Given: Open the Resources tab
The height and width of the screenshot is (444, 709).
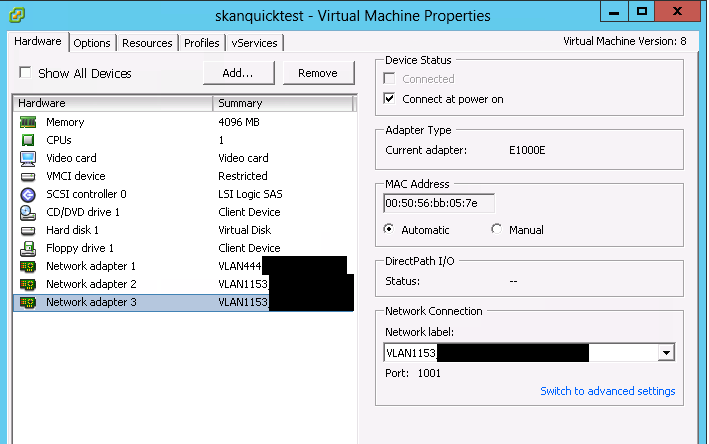Looking at the screenshot, I should click(x=147, y=43).
